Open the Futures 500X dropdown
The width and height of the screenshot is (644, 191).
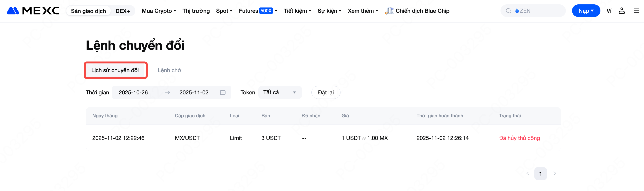click(258, 11)
